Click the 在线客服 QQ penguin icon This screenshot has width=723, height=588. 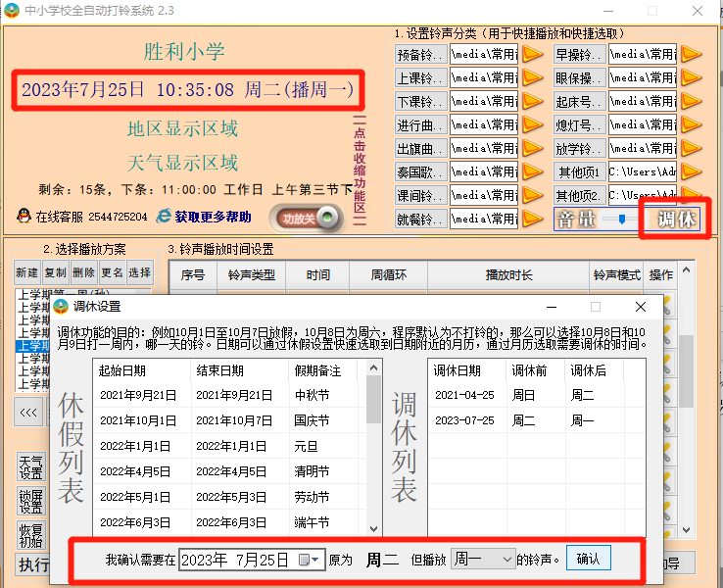[24, 216]
